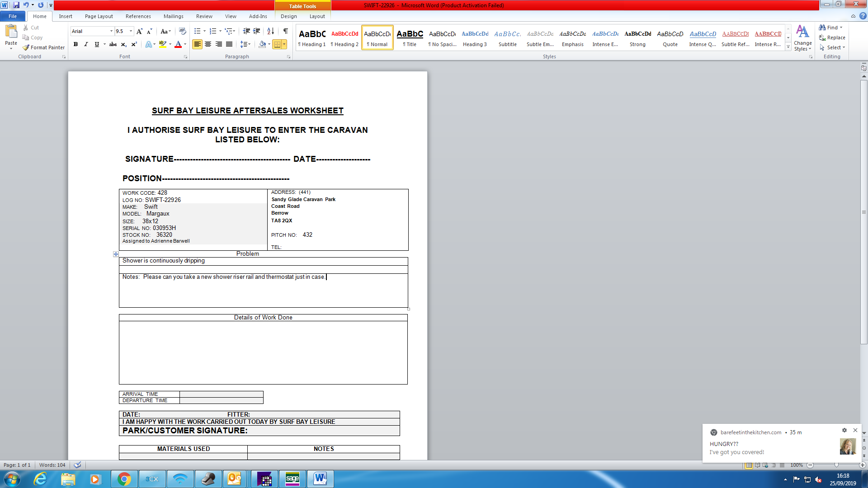Click the Format Painter brush icon
The image size is (868, 488).
pos(26,47)
